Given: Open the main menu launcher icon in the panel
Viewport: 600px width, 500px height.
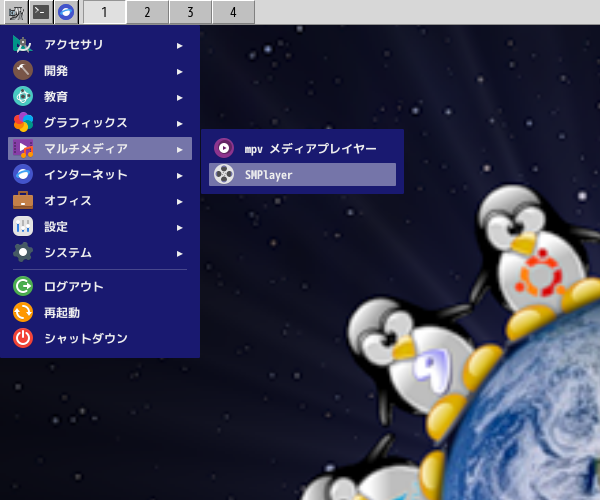Looking at the screenshot, I should tap(16, 12).
